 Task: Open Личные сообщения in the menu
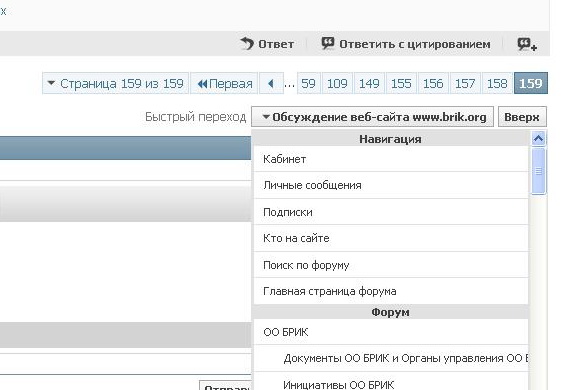coord(391,185)
